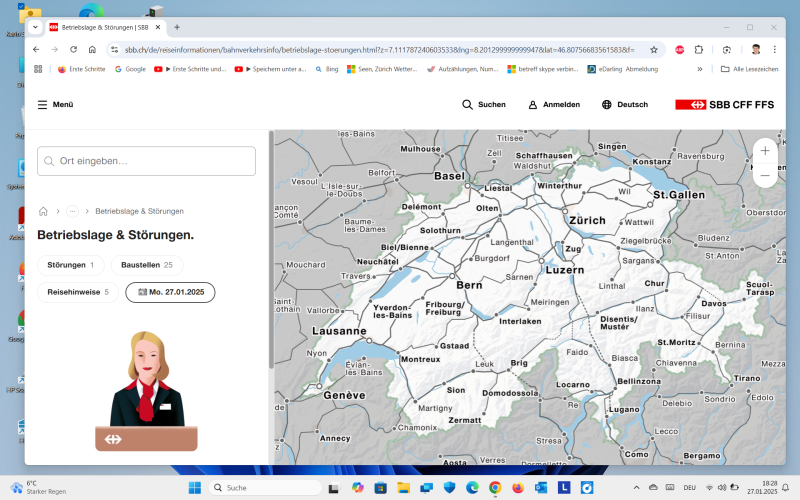Open the notifications bell in the system tray
Viewport: 800px width, 500px height.
[x=786, y=488]
